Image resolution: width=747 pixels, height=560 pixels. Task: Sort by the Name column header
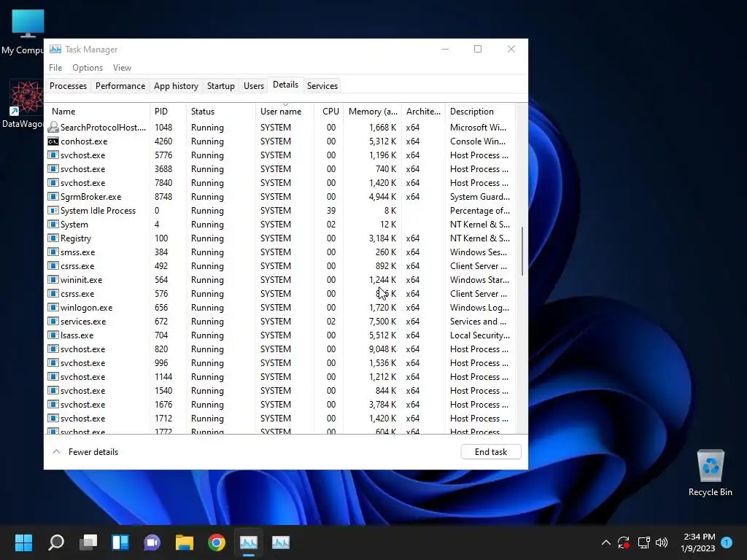click(x=98, y=112)
